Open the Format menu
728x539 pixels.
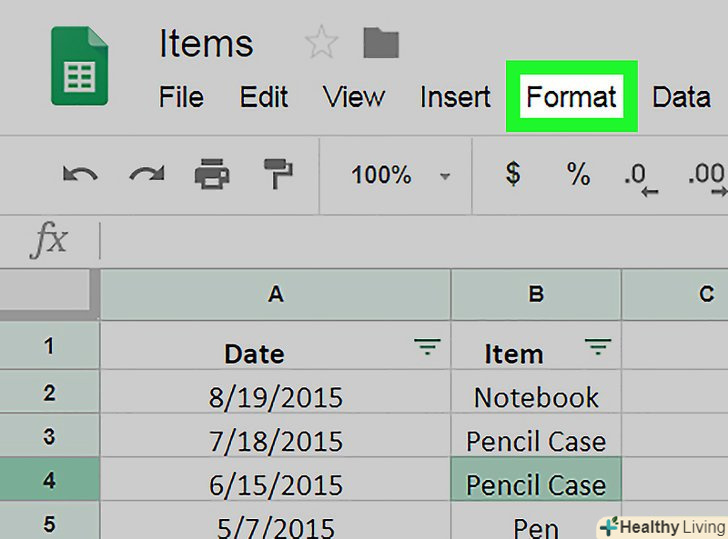pos(571,97)
